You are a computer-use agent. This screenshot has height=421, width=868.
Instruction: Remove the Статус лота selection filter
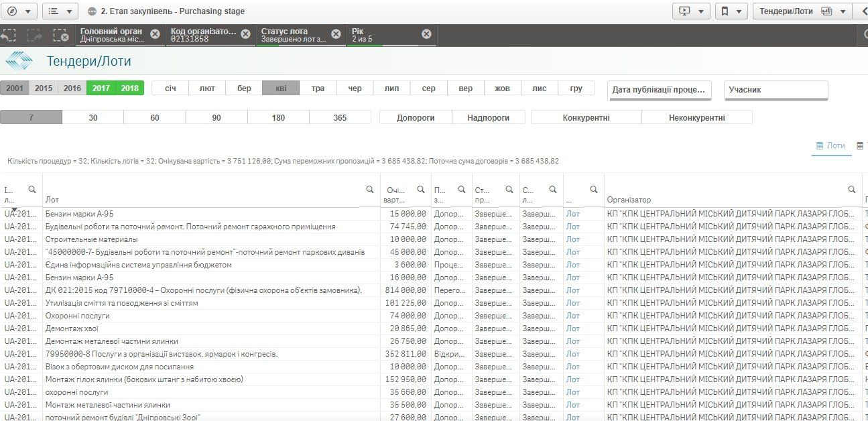point(336,34)
